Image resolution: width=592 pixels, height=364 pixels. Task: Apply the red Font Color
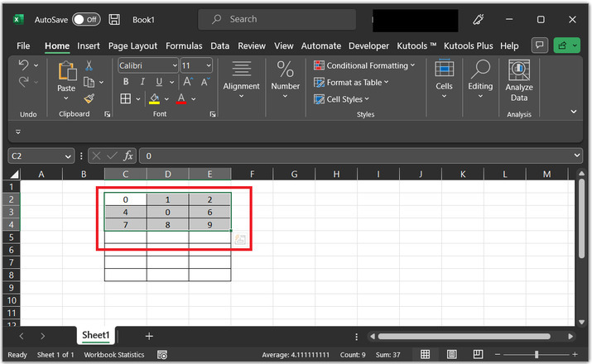181,98
